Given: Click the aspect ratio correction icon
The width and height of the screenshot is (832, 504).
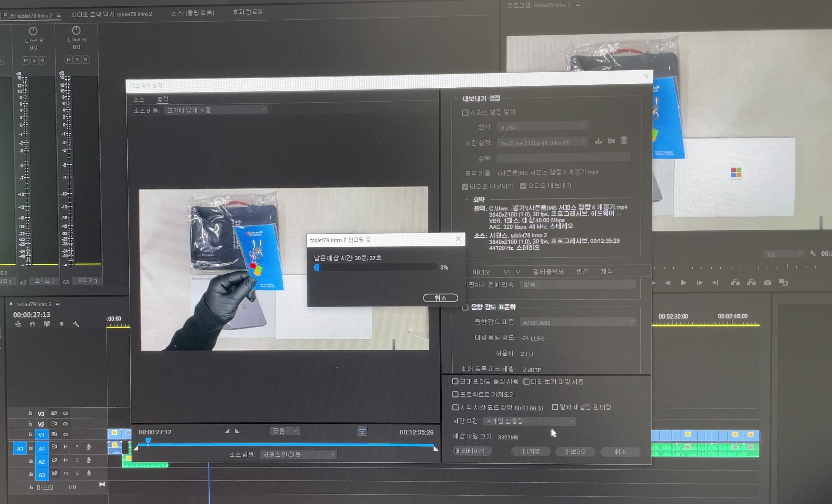Looking at the screenshot, I should tap(362, 432).
